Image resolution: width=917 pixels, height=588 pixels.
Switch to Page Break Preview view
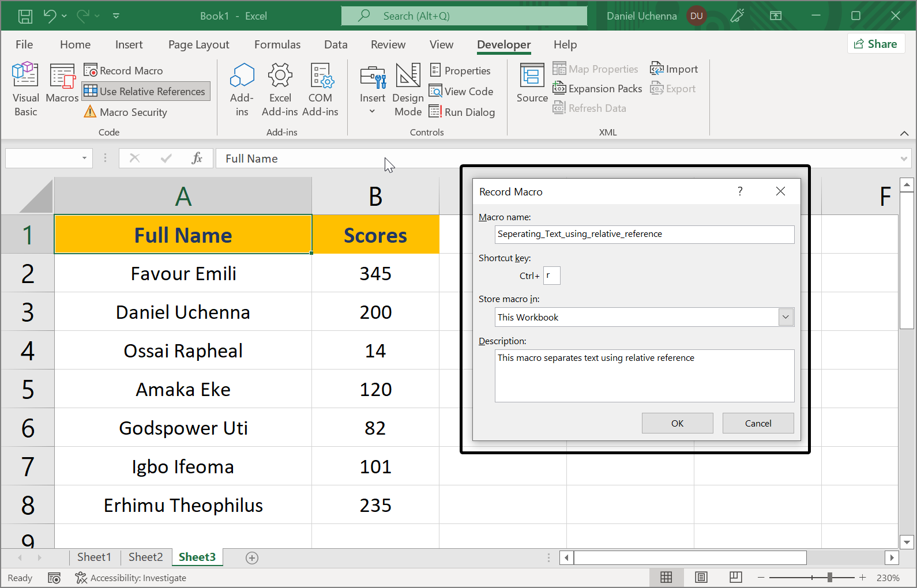[x=735, y=578]
